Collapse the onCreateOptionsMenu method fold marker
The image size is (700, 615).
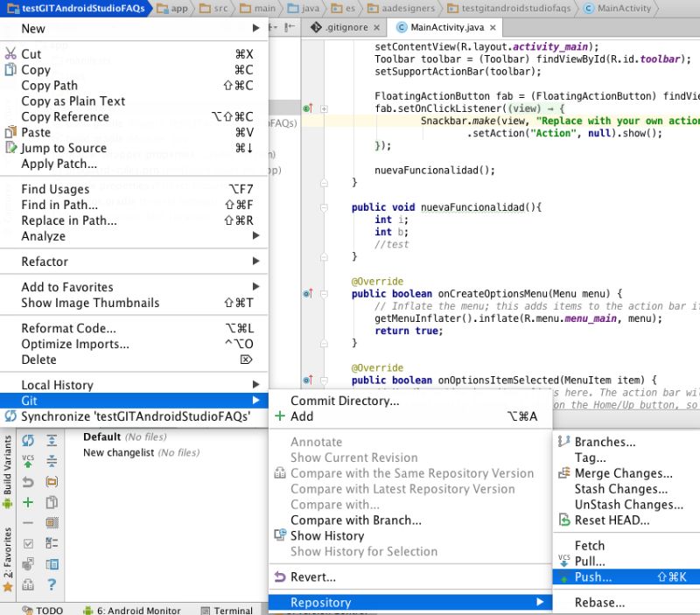tap(324, 294)
